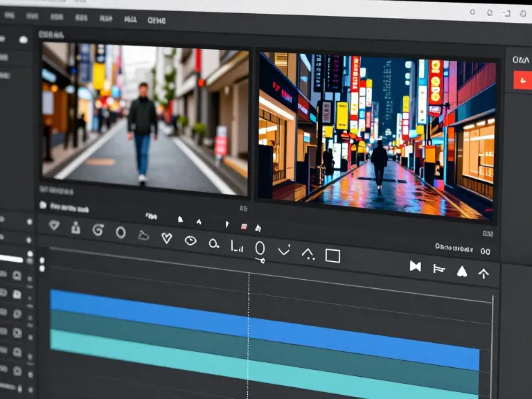The width and height of the screenshot is (532, 399).
Task: Click the red button in the right panel
Action: pyautogui.click(x=522, y=80)
